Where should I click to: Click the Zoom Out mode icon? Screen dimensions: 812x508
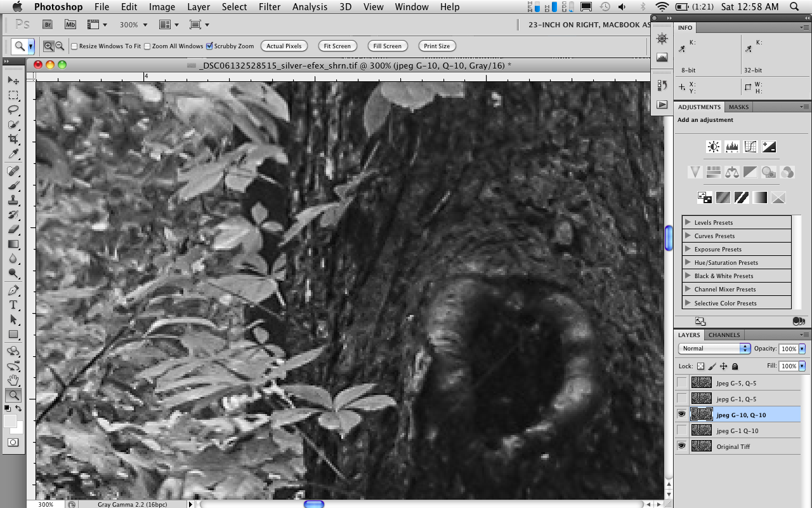click(60, 46)
